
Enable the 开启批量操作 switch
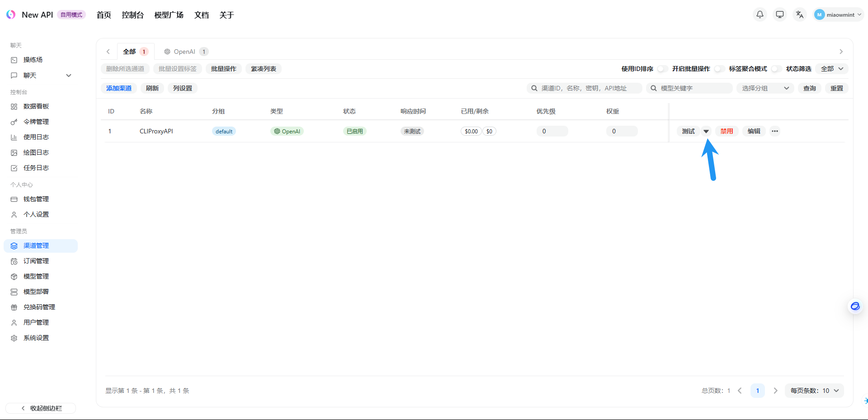pyautogui.click(x=719, y=69)
